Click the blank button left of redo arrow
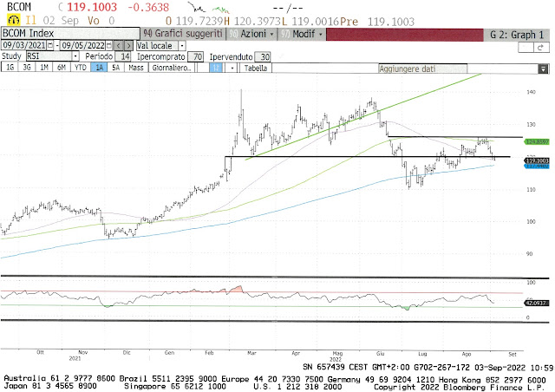Screen dimensions: 555x392 point(526,48)
